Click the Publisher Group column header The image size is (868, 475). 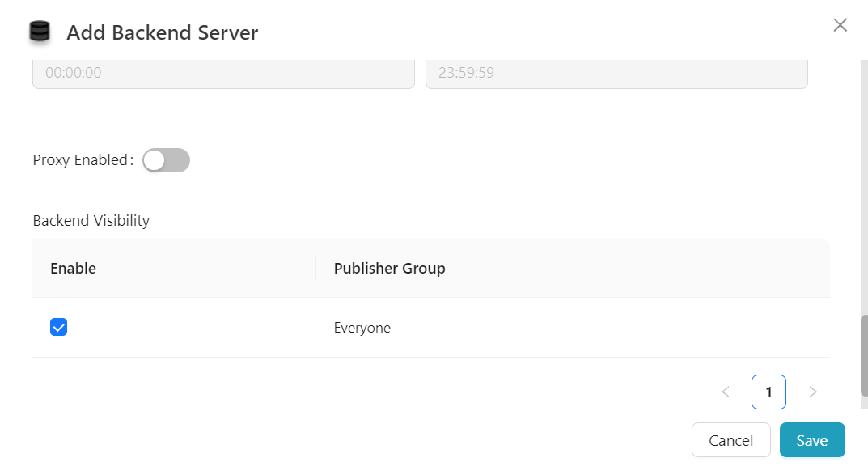pos(389,268)
